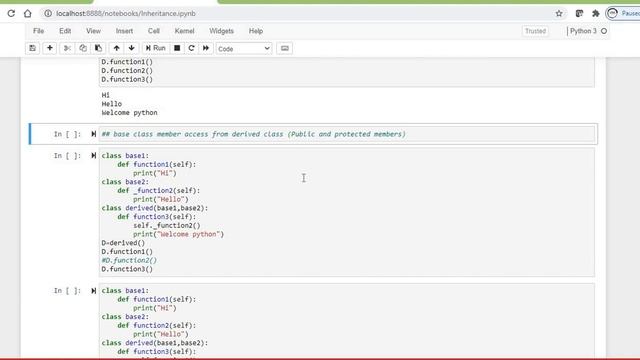Go to the browser home page
640x360 pixels.
27,13
